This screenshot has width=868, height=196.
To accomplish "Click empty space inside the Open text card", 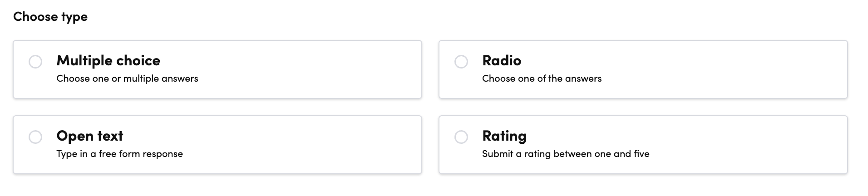I will (x=318, y=144).
